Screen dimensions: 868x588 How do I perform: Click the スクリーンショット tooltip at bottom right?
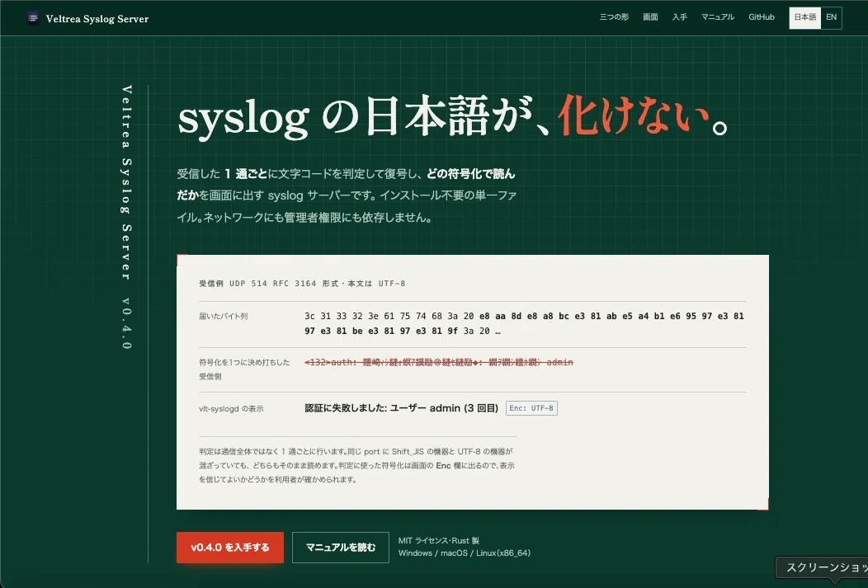point(822,568)
